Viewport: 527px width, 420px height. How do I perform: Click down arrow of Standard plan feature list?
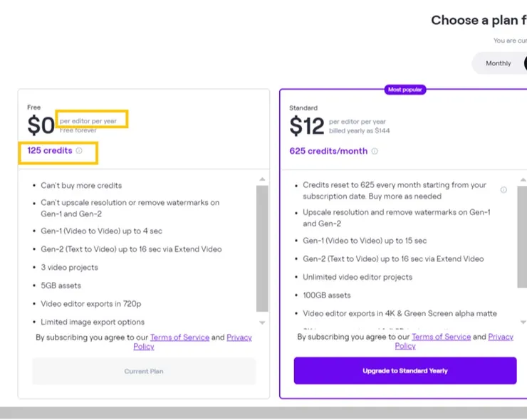coord(523,322)
